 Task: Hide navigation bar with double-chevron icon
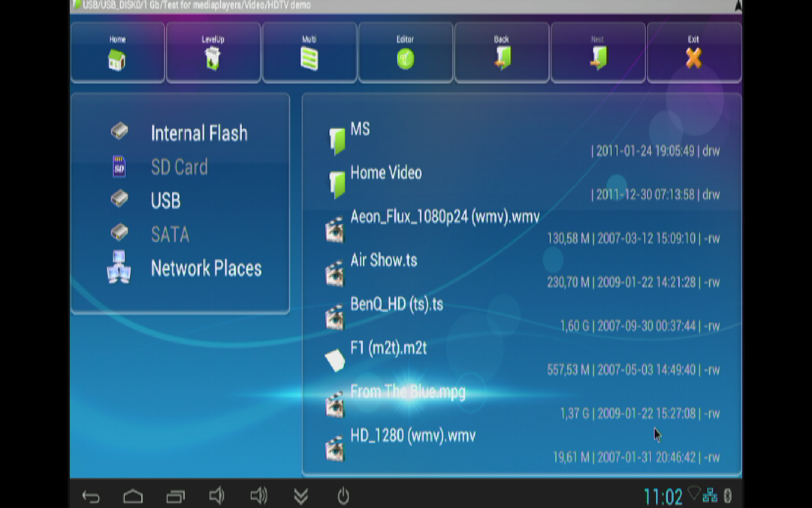(301, 496)
